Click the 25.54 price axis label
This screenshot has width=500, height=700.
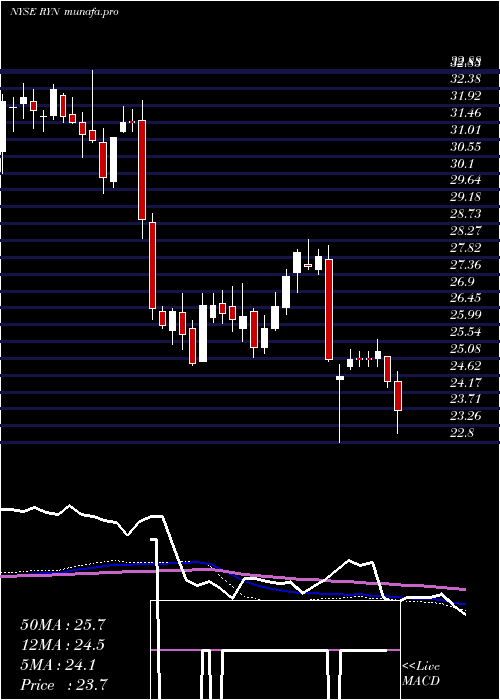(465, 332)
